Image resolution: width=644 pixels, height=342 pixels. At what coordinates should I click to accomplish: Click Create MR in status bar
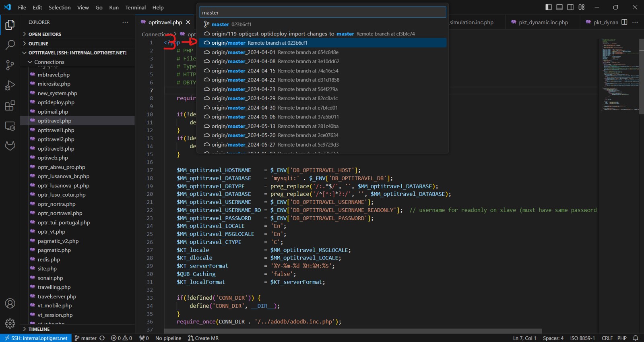coord(203,338)
